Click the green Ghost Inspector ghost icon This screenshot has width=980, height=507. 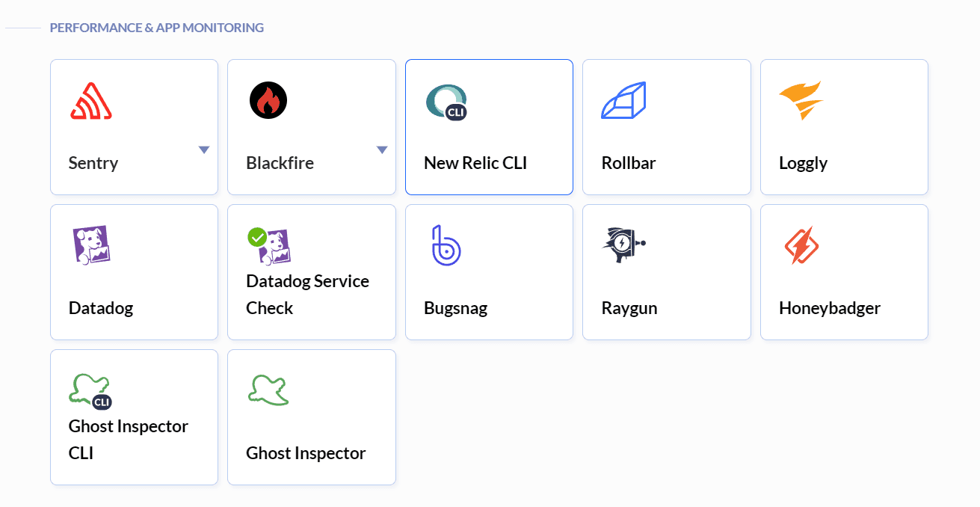coord(268,390)
